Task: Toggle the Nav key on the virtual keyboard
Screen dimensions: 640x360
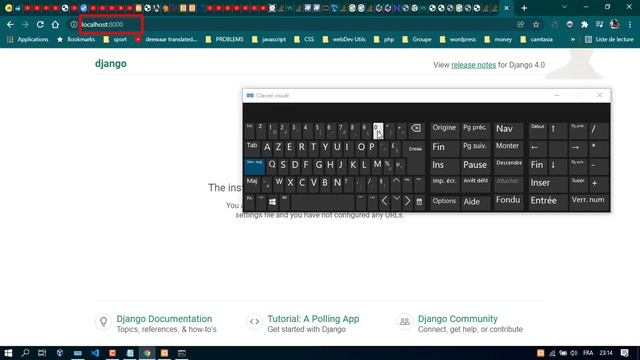Action: click(508, 131)
